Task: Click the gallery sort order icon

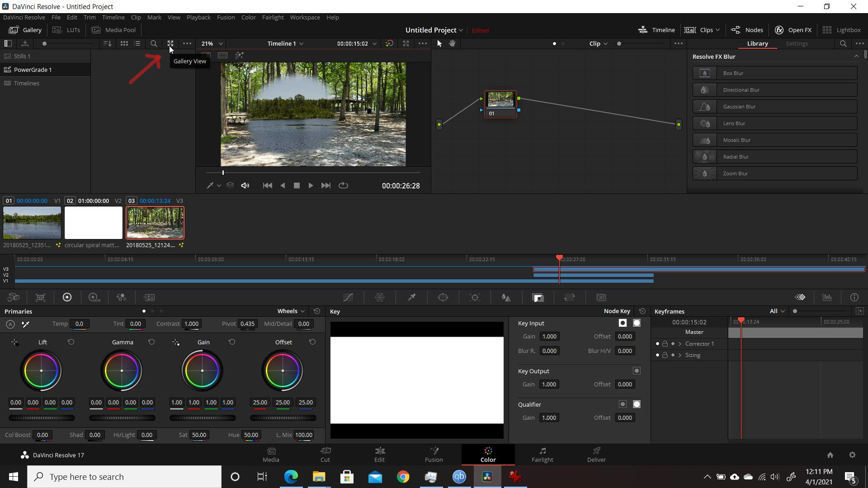Action: pos(107,43)
